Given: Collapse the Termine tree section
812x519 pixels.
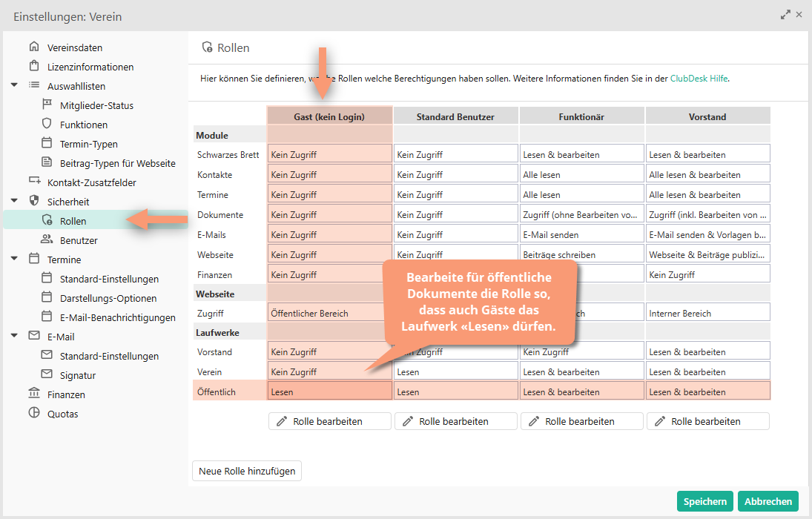Looking at the screenshot, I should [x=14, y=258].
